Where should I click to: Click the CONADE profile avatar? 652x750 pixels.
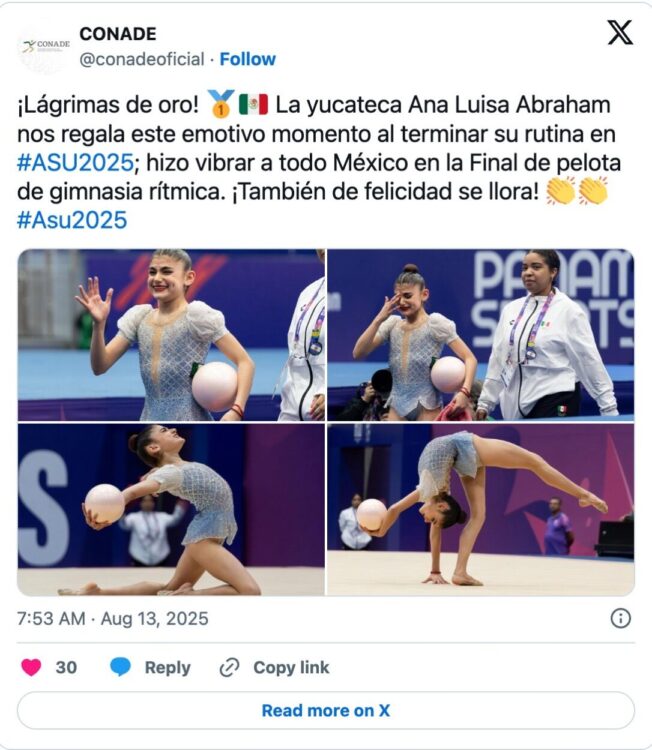(44, 46)
